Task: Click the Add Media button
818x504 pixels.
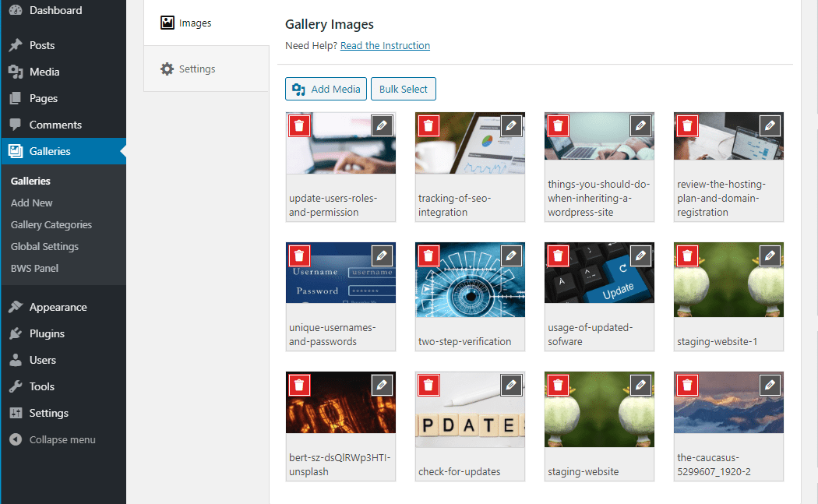Action: (x=326, y=89)
